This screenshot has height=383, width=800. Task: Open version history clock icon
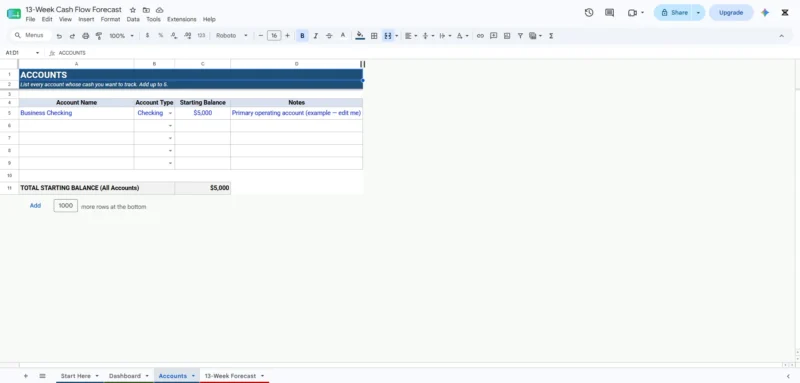pyautogui.click(x=589, y=13)
